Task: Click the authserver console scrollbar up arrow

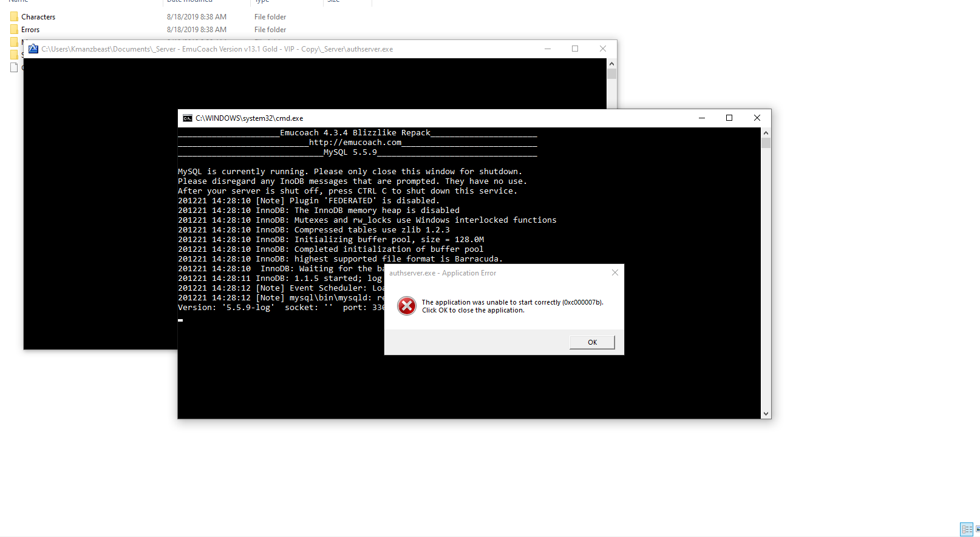Action: tap(611, 64)
